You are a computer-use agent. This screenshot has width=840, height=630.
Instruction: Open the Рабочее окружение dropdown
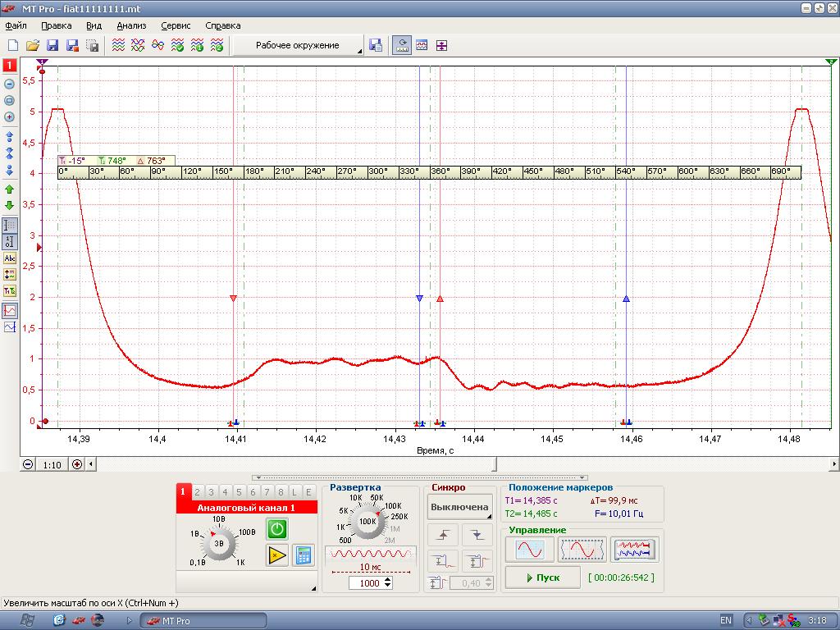(298, 46)
